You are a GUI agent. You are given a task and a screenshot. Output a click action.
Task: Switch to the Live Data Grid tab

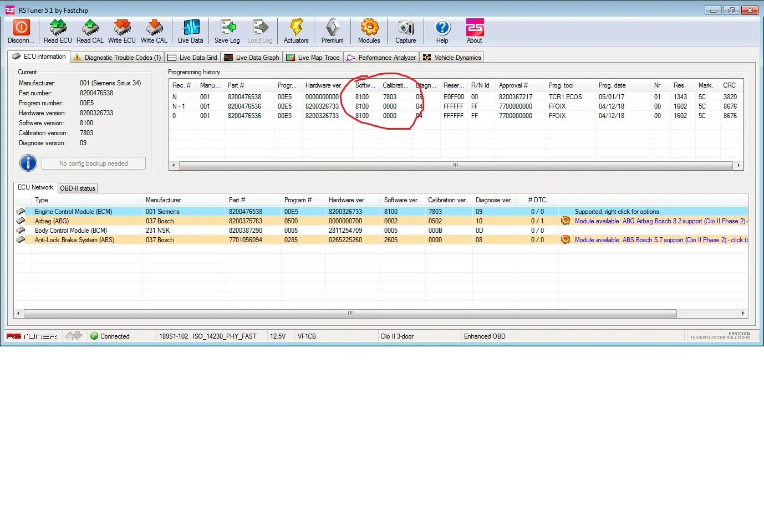click(x=192, y=58)
